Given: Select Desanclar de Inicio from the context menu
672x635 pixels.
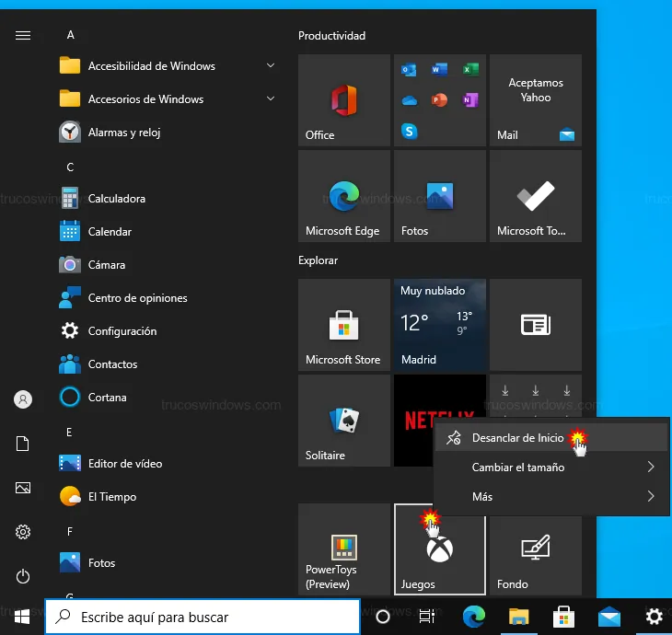Looking at the screenshot, I should [x=516, y=438].
